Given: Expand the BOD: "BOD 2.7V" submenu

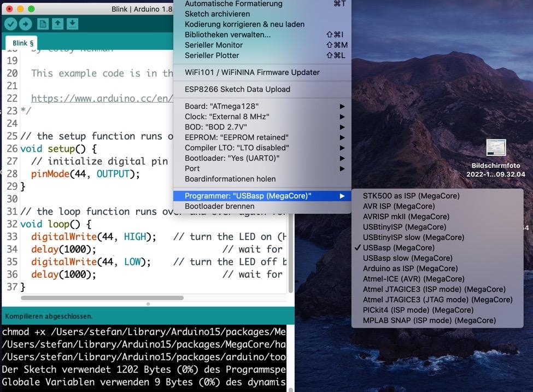Looking at the screenshot, I should pyautogui.click(x=262, y=127).
